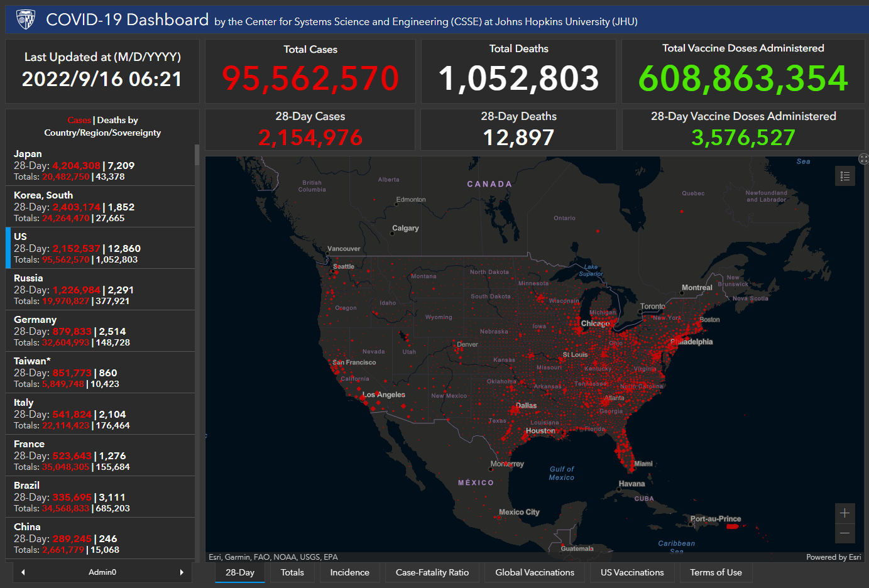
Task: Click the COVID-19 Dashboard title
Action: point(128,19)
